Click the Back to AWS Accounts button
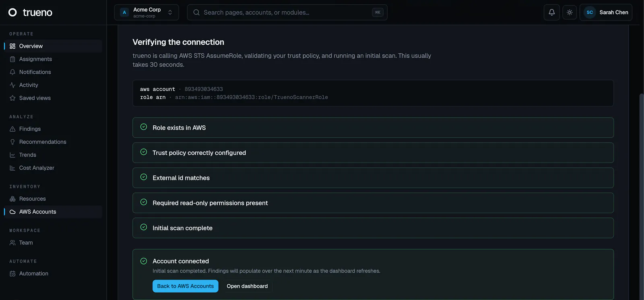 click(x=185, y=286)
